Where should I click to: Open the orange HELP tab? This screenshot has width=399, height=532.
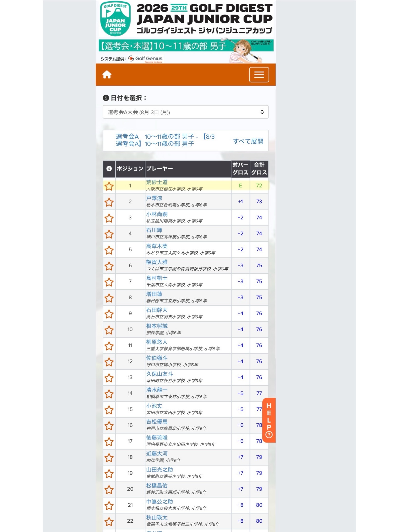pos(269,420)
